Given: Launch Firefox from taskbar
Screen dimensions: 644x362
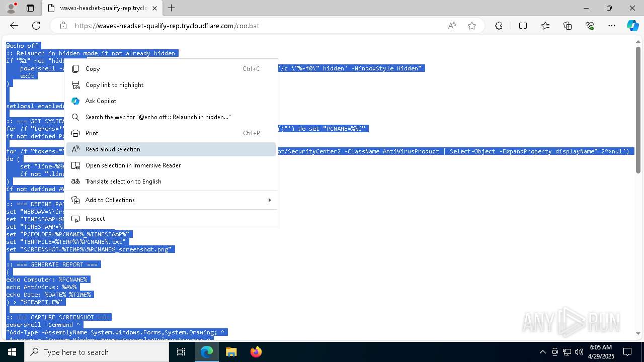Looking at the screenshot, I should tap(256, 352).
